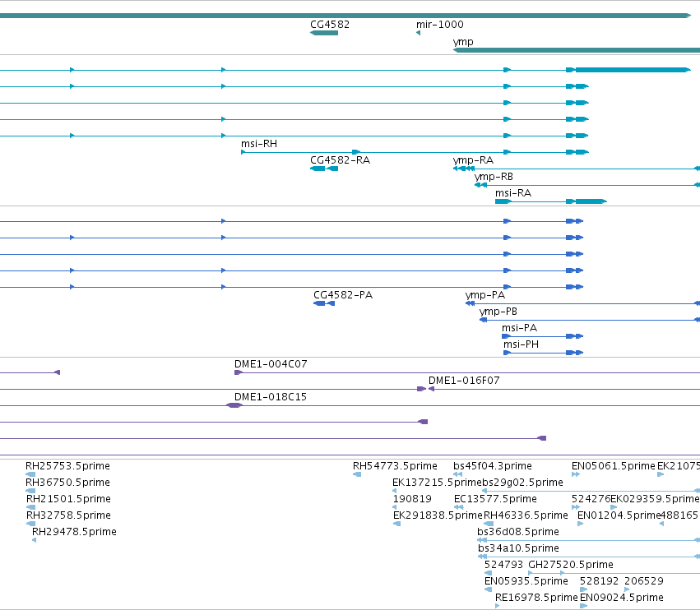Select the DME1-004C07 clone label
The width and height of the screenshot is (700, 610).
click(271, 364)
